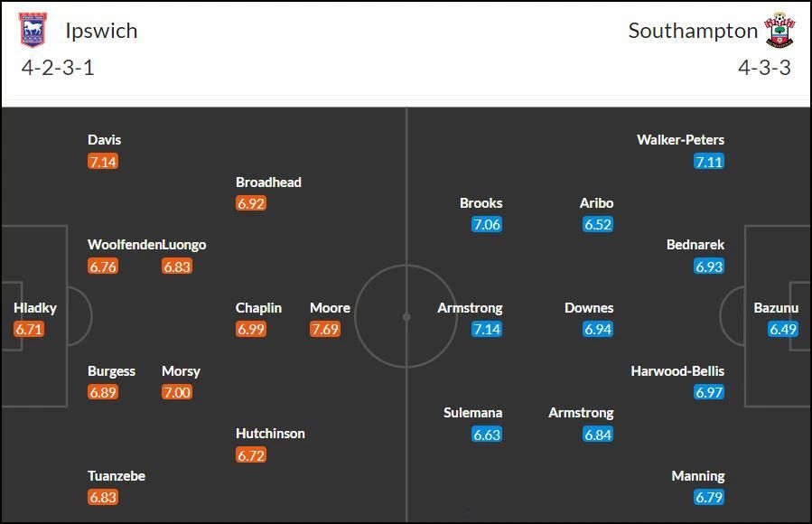This screenshot has width=812, height=524.
Task: Open the Southampton team name link
Action: 693,31
